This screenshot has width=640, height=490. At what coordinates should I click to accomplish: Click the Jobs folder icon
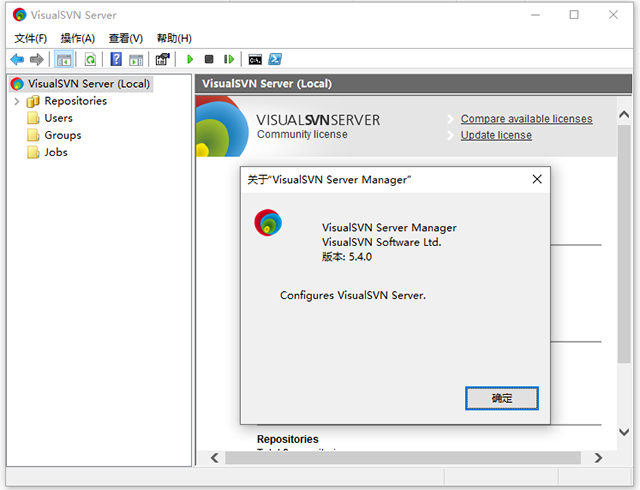click(33, 152)
